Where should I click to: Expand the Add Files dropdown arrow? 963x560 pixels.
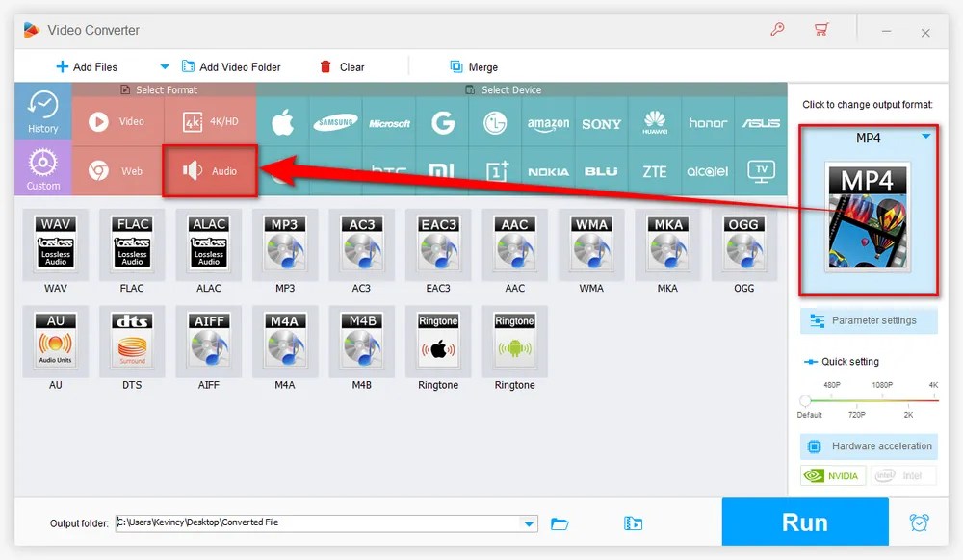164,66
